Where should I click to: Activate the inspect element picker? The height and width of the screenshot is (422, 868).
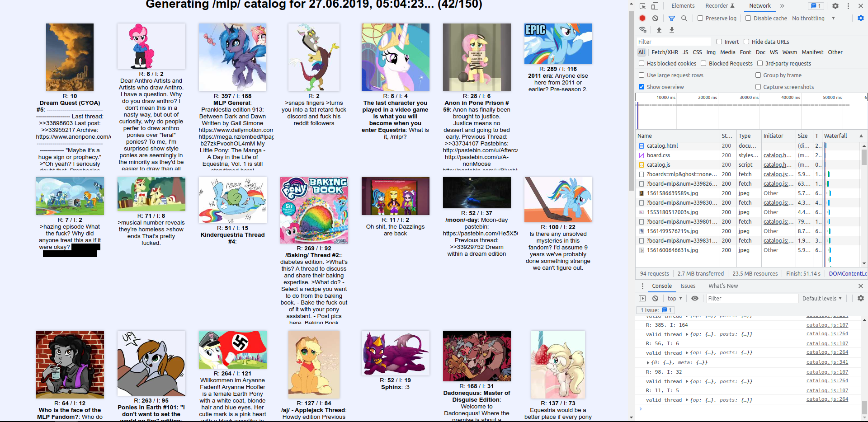[642, 6]
